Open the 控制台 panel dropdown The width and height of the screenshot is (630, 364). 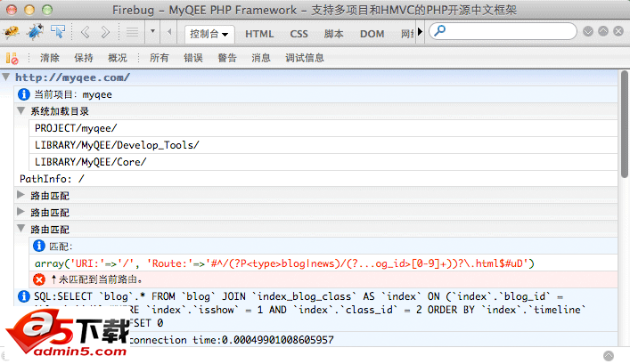(209, 34)
